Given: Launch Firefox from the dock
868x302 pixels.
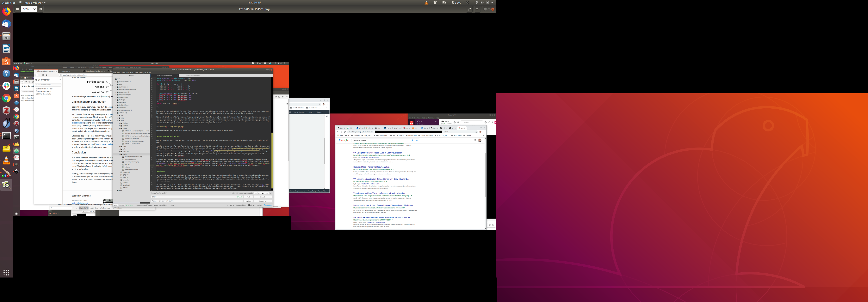Looking at the screenshot, I should click(6, 11).
